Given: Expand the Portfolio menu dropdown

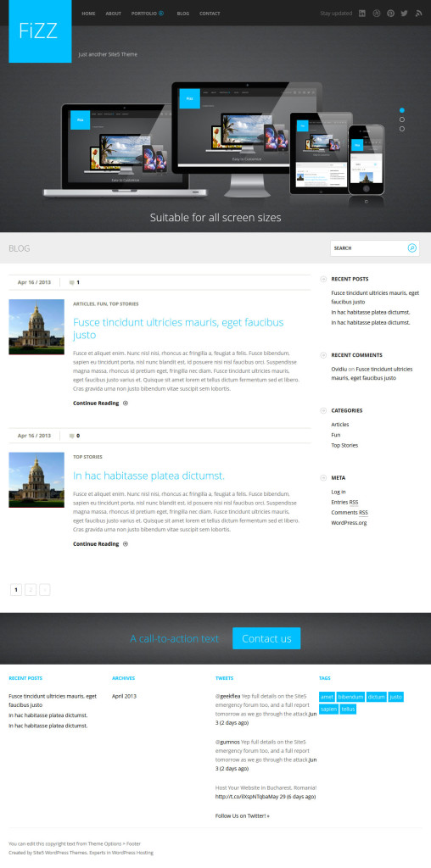Looking at the screenshot, I should [161, 14].
